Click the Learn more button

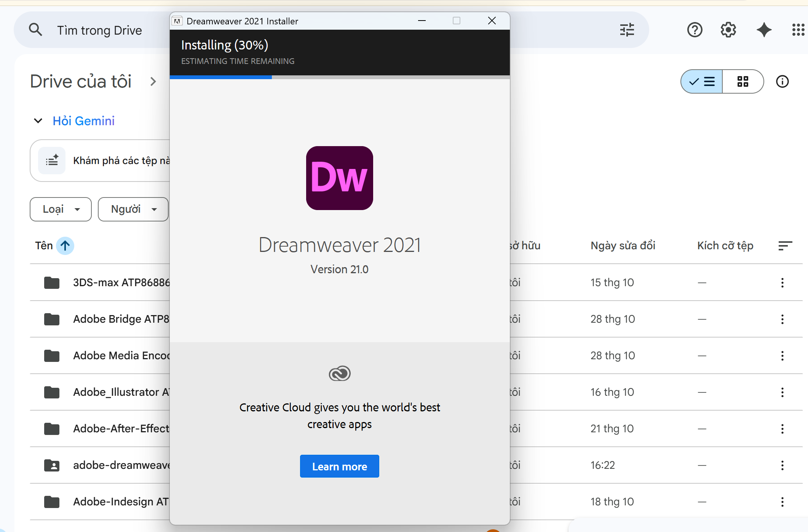[x=339, y=466]
